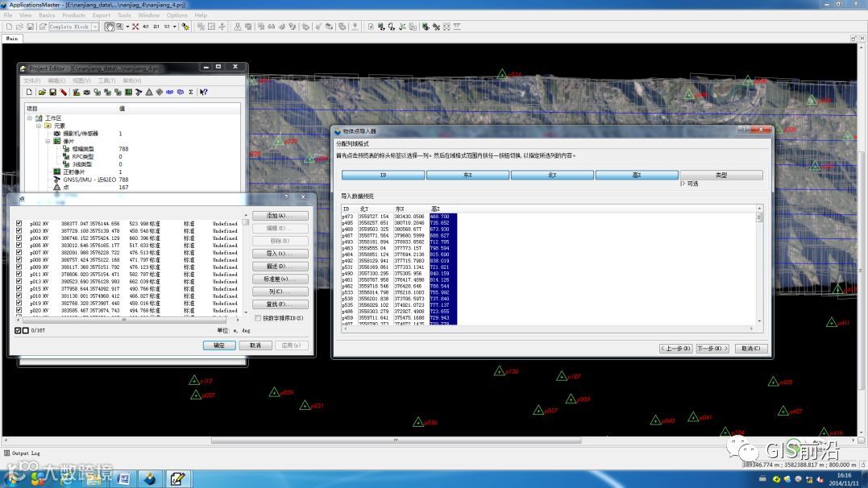Click the uncheck-all empty box icon in points dialog

pos(26,330)
